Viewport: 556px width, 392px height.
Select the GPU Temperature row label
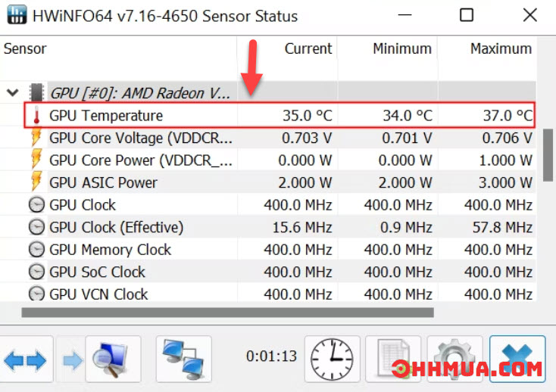106,116
